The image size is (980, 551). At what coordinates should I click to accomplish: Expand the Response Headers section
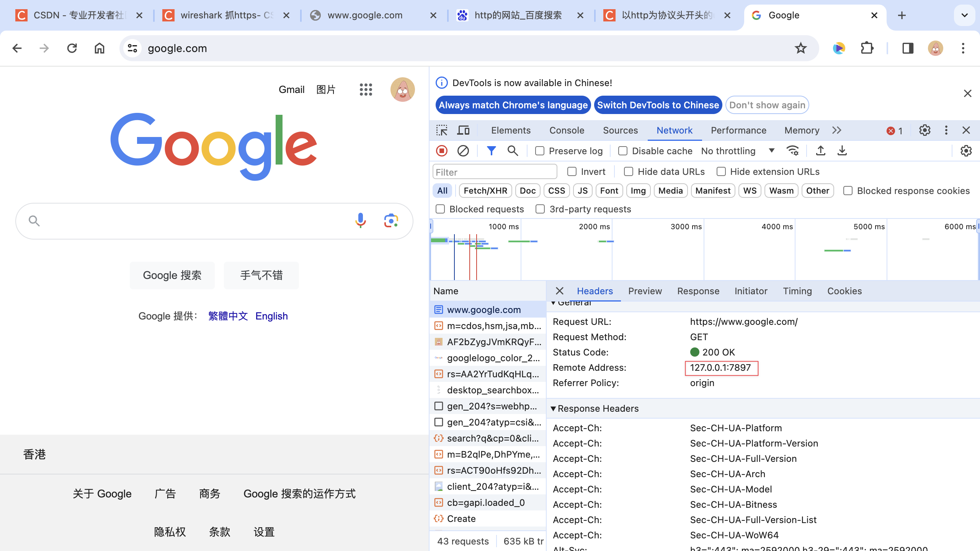[x=554, y=408]
